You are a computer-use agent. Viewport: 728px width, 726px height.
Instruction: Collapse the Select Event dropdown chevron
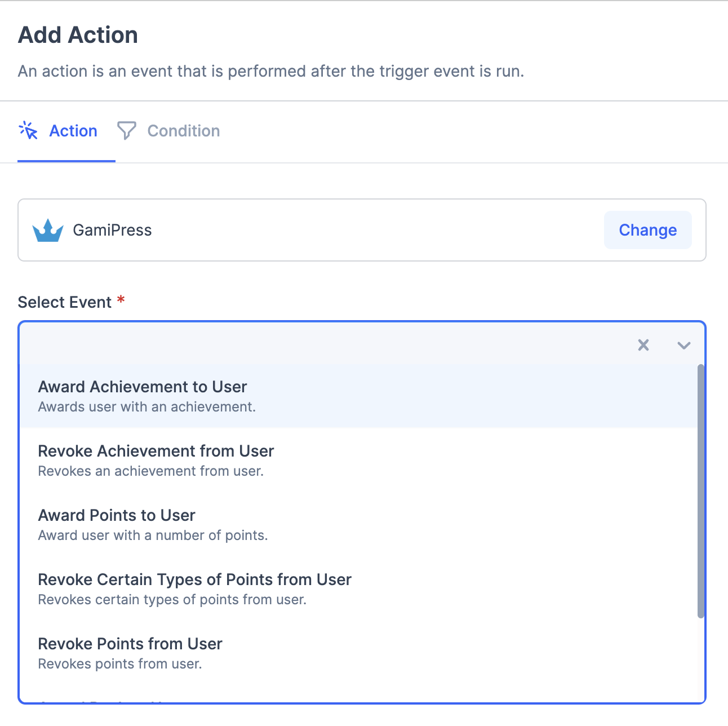pyautogui.click(x=683, y=345)
